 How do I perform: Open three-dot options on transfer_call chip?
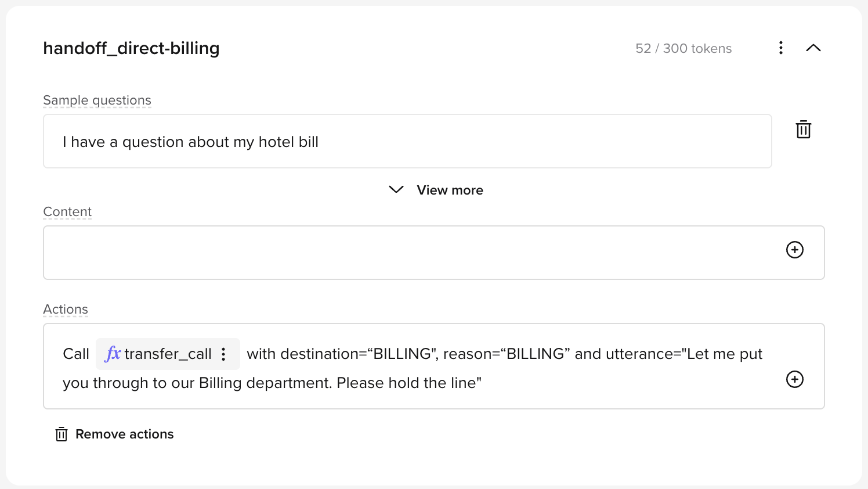point(223,354)
